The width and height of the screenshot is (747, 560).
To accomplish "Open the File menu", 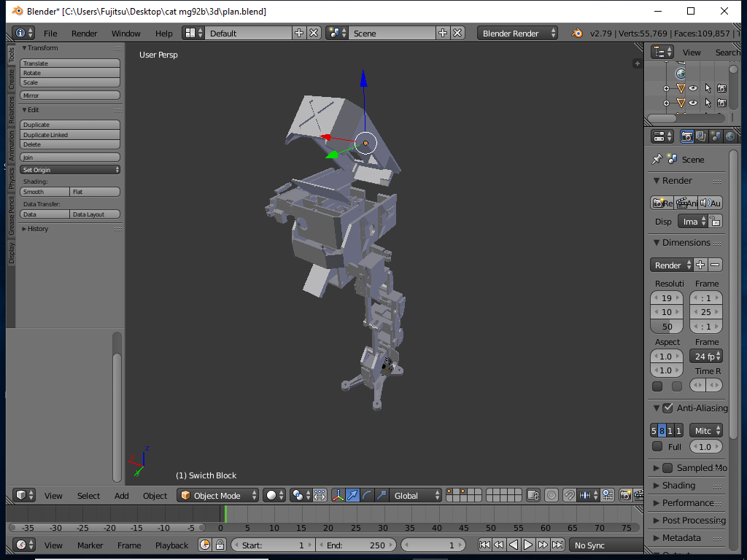I will click(50, 34).
